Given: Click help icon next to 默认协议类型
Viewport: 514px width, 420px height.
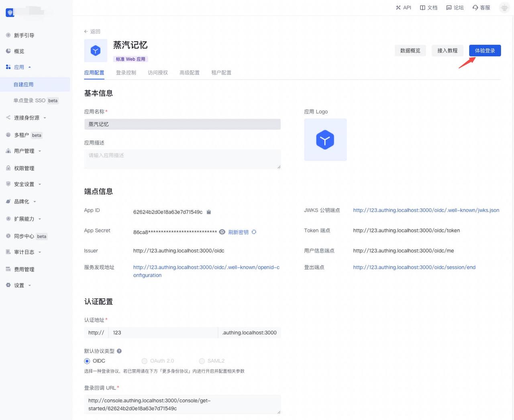Looking at the screenshot, I should coord(119,351).
